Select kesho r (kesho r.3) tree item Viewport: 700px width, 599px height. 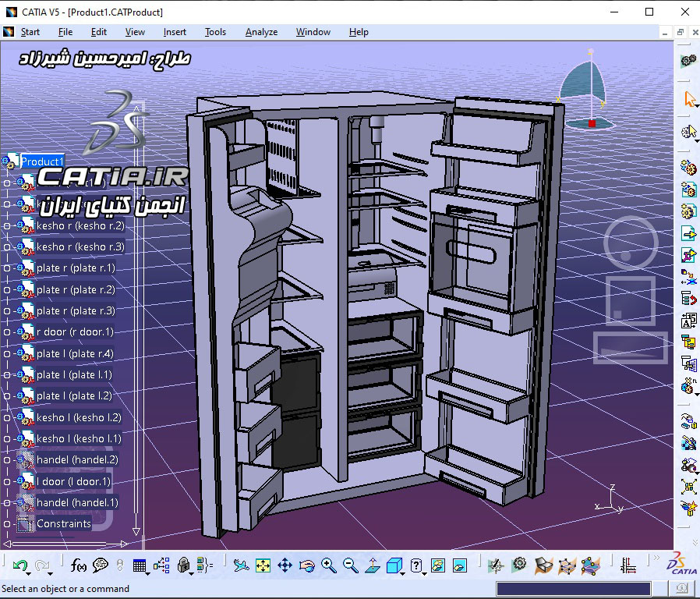[80, 247]
